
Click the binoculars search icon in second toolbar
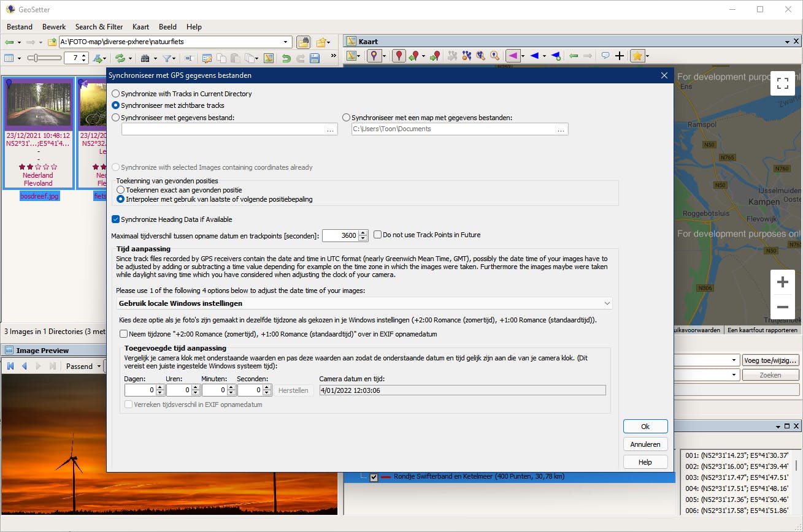[145, 58]
